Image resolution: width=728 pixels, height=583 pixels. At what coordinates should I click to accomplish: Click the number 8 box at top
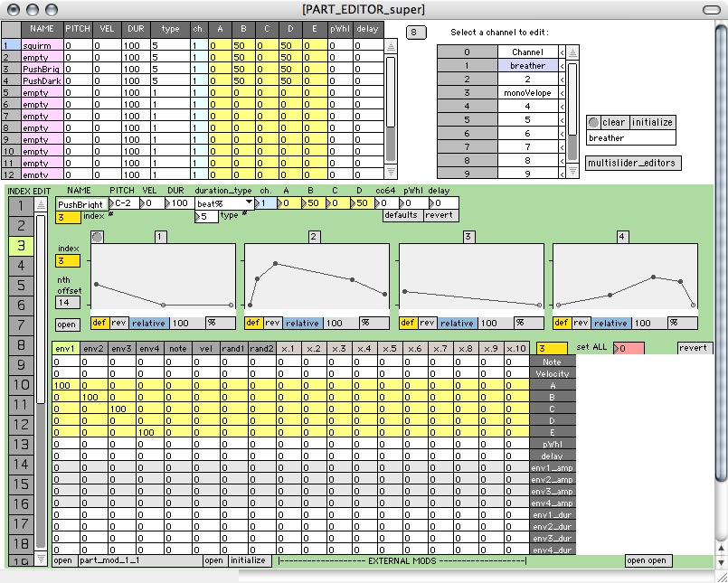416,33
